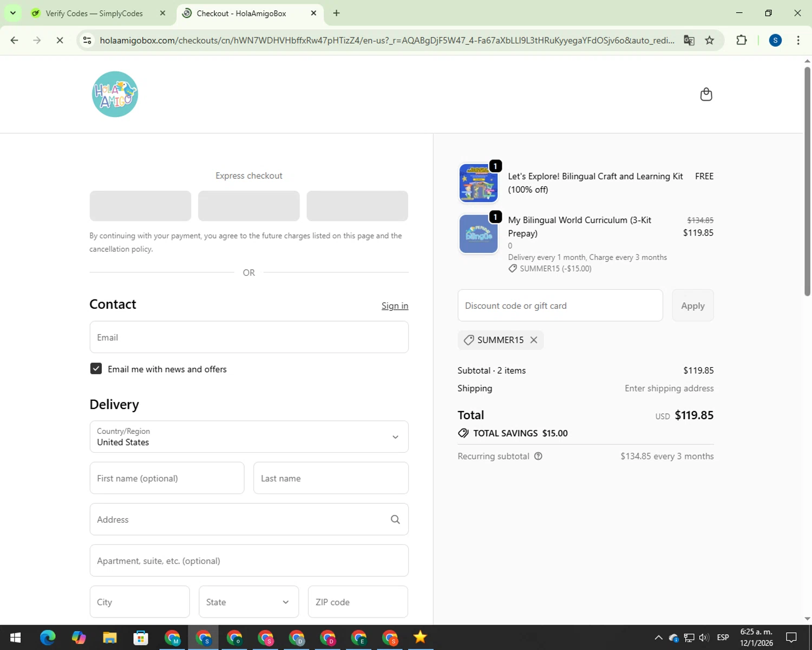Viewport: 812px width, 650px height.
Task: Open the Google Translate icon in address bar
Action: click(689, 40)
